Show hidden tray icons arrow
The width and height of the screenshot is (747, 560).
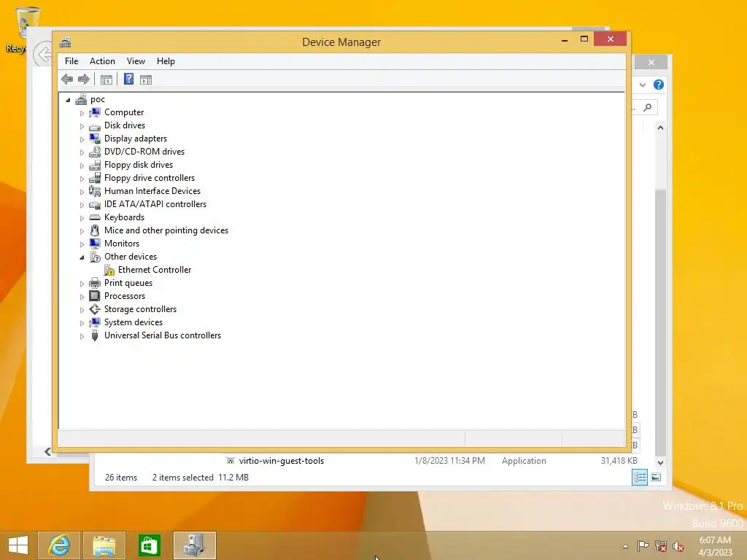tap(625, 546)
